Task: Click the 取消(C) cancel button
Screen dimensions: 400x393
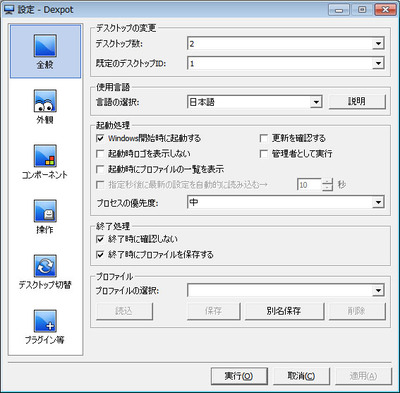Action: pos(301,376)
